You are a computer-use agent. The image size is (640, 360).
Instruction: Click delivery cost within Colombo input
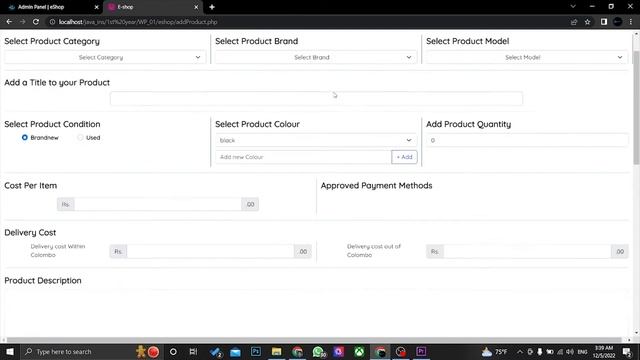click(x=210, y=252)
